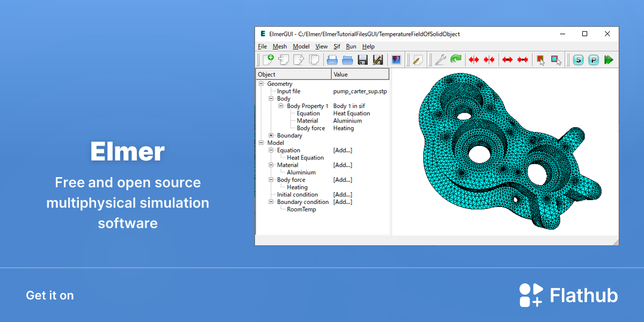Click the pump_carter_sup.stp value
The width and height of the screenshot is (644, 322).
click(360, 91)
